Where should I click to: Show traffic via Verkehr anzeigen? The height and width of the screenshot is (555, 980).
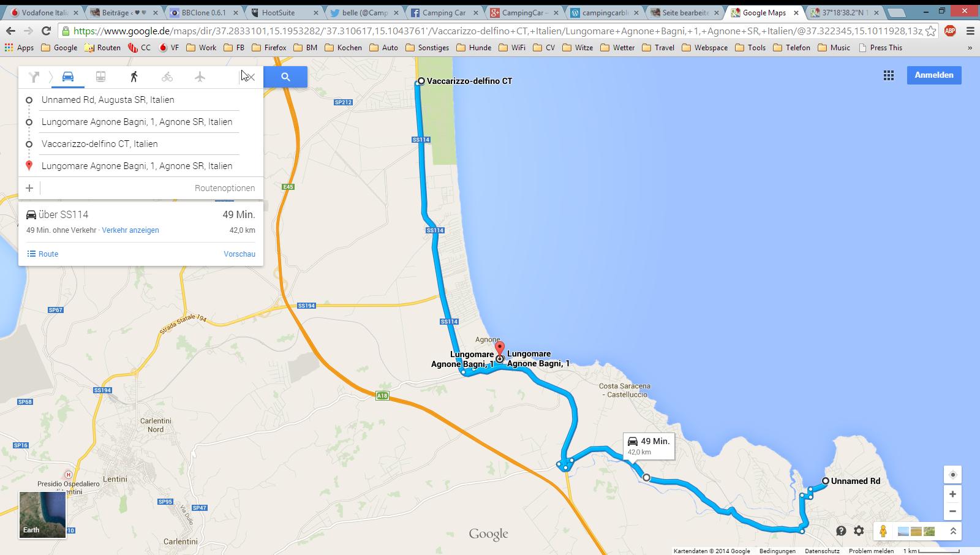(130, 230)
